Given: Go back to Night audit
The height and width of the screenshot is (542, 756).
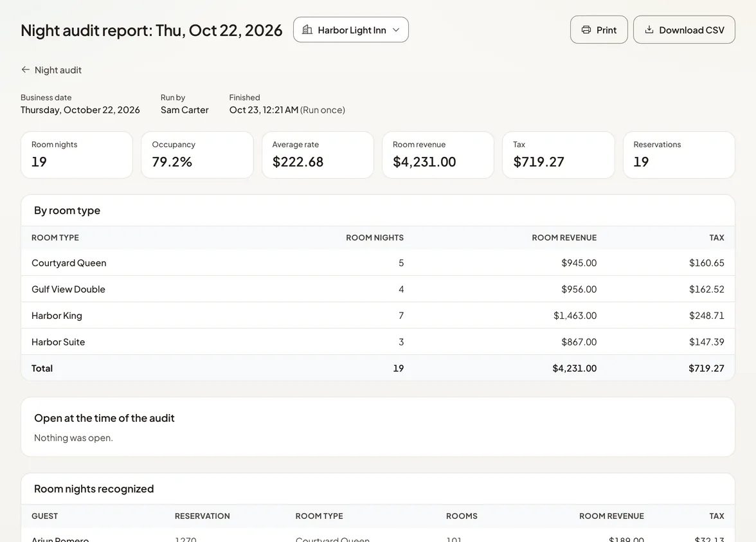Looking at the screenshot, I should [x=51, y=70].
